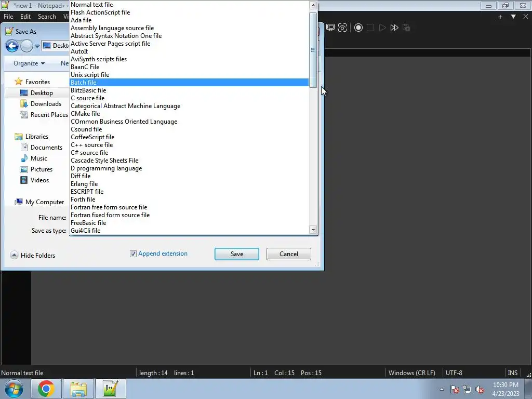532x399 pixels.
Task: Select My Computer in navigation pane
Action: click(45, 202)
